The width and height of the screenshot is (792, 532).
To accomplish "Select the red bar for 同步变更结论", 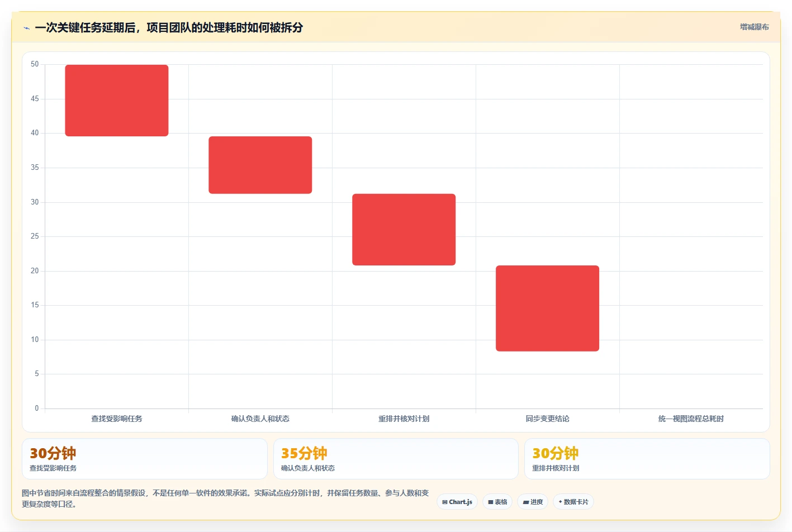I will (x=548, y=308).
